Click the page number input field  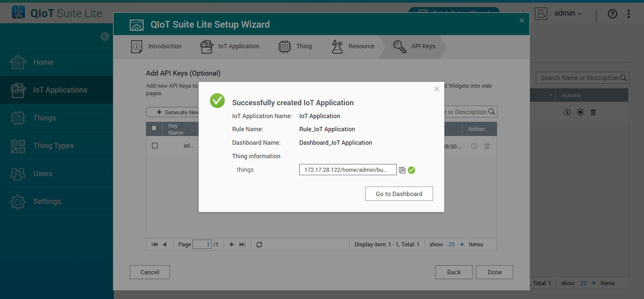(x=202, y=245)
